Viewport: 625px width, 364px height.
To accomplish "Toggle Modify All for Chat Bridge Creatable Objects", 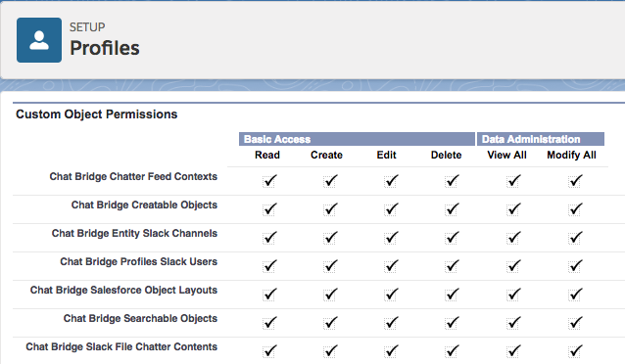I will point(575,209).
